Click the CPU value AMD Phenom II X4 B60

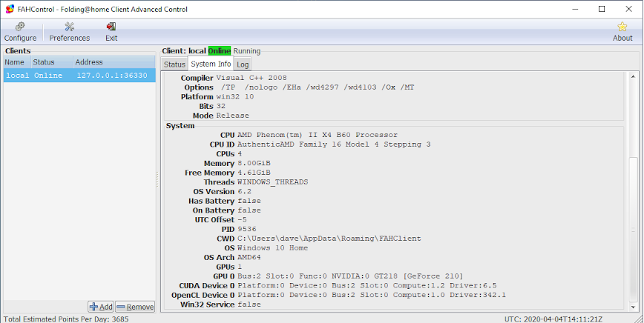(318, 135)
